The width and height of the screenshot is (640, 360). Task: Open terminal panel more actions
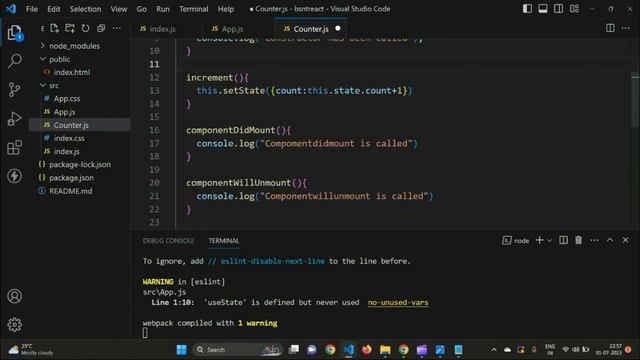pos(594,240)
